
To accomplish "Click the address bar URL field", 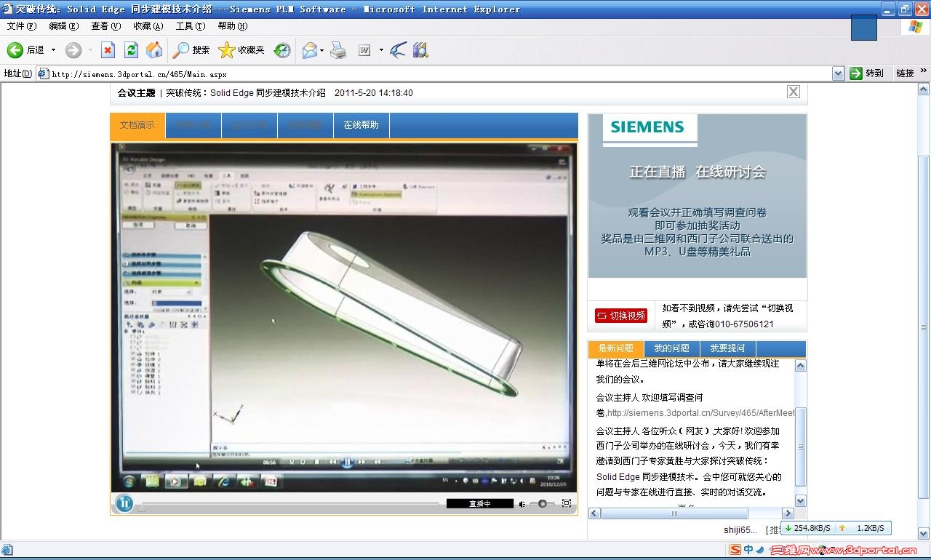I will [439, 73].
